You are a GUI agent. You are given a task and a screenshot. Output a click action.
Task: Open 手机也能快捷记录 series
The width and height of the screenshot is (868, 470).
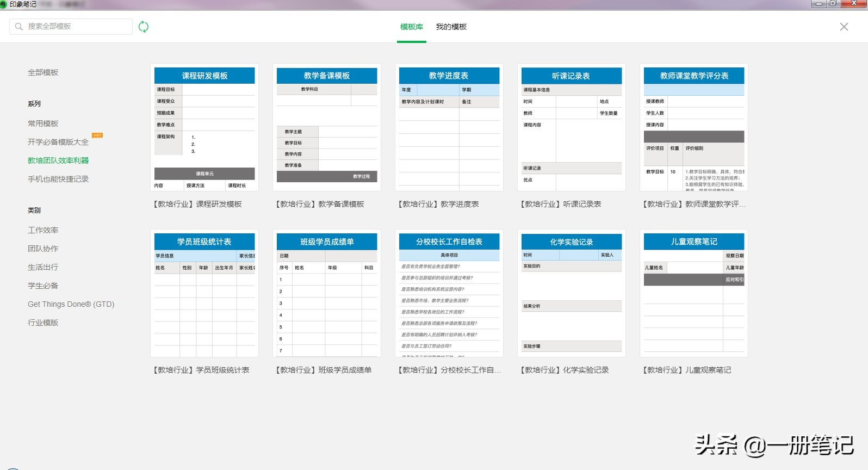click(x=58, y=179)
